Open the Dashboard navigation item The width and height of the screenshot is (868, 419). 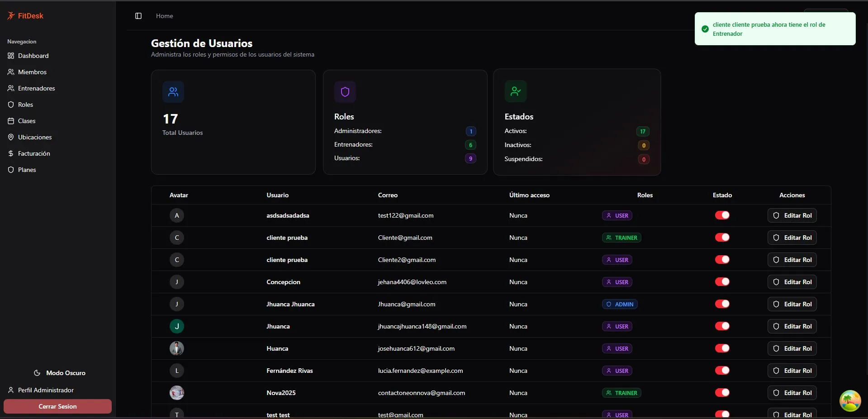coord(33,56)
